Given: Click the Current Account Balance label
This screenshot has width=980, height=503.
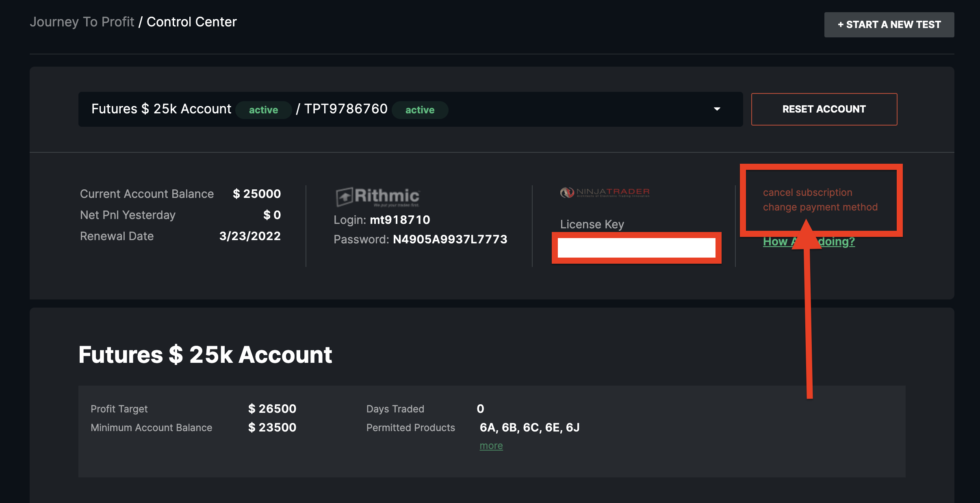Looking at the screenshot, I should (x=147, y=194).
